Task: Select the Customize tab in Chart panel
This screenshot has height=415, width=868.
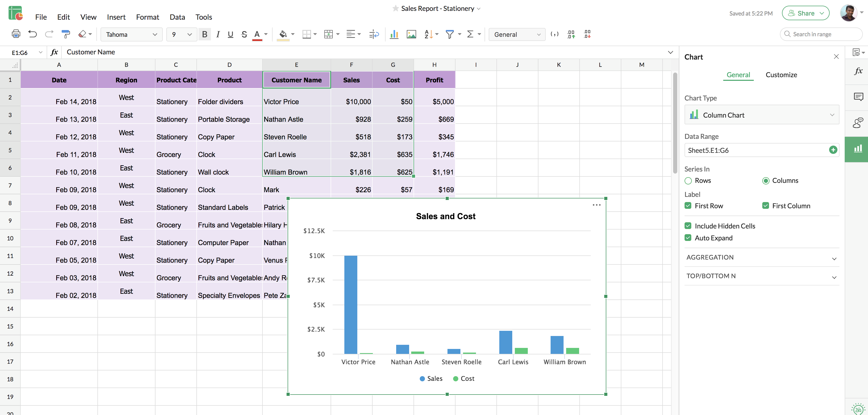Action: [x=780, y=75]
